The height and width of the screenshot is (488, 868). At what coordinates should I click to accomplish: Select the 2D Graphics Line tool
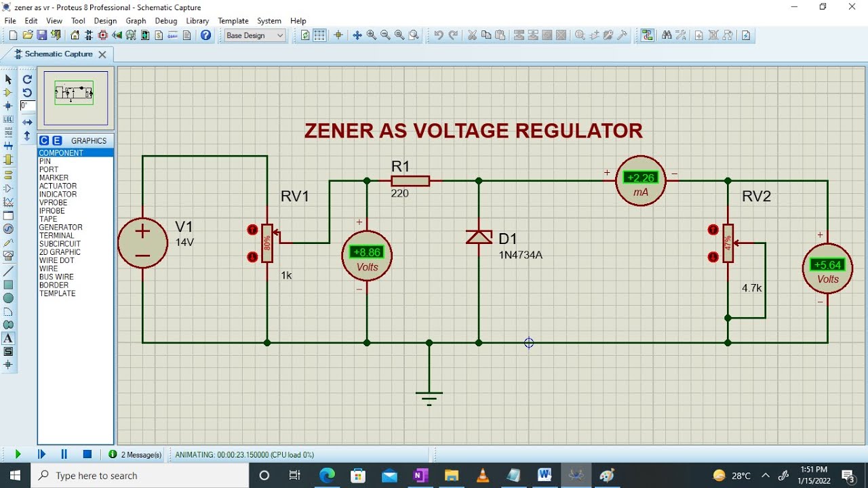[8, 270]
